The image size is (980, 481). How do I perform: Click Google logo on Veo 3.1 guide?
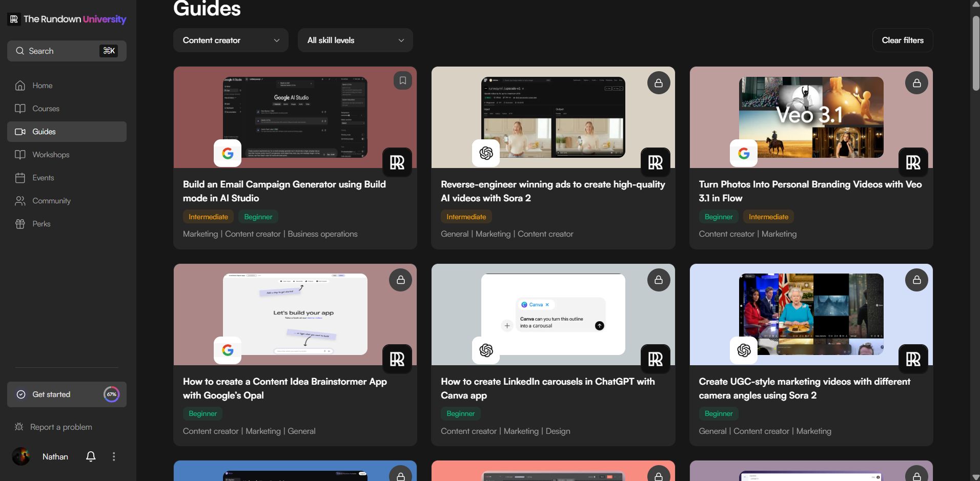[744, 153]
